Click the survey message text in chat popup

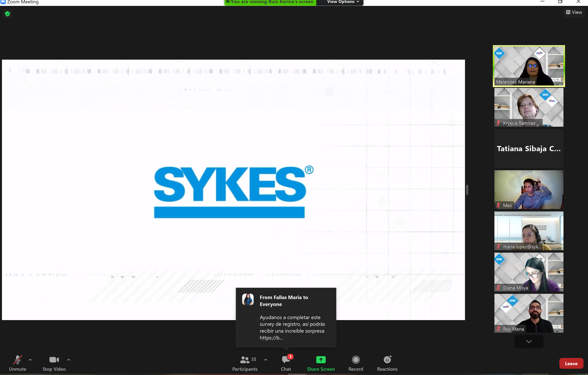pyautogui.click(x=292, y=327)
